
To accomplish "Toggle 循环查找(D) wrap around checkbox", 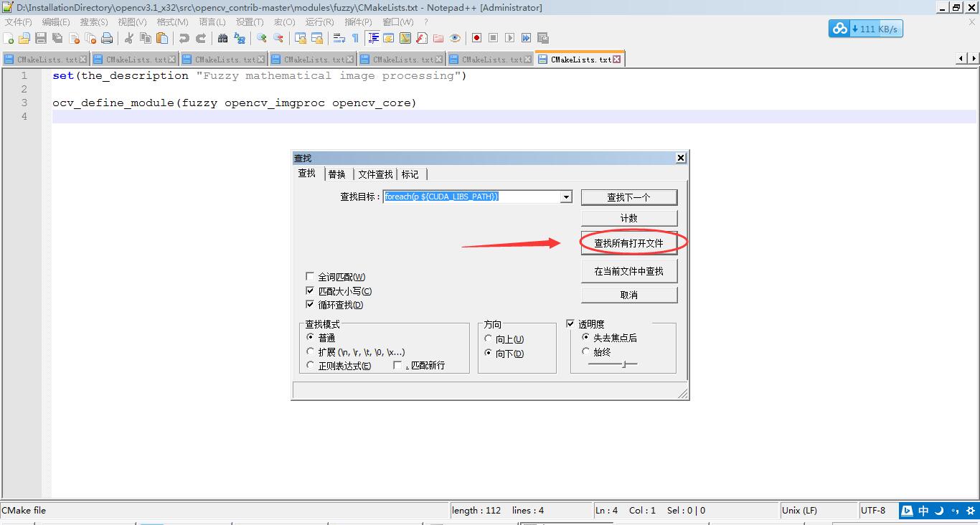I will (x=310, y=305).
